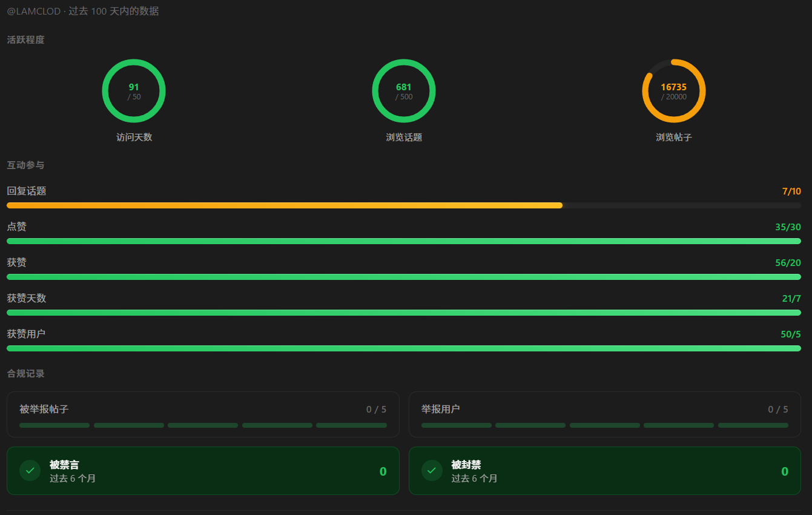Click the 互动参与 section heading
Image resolution: width=812 pixels, height=515 pixels.
(x=25, y=165)
